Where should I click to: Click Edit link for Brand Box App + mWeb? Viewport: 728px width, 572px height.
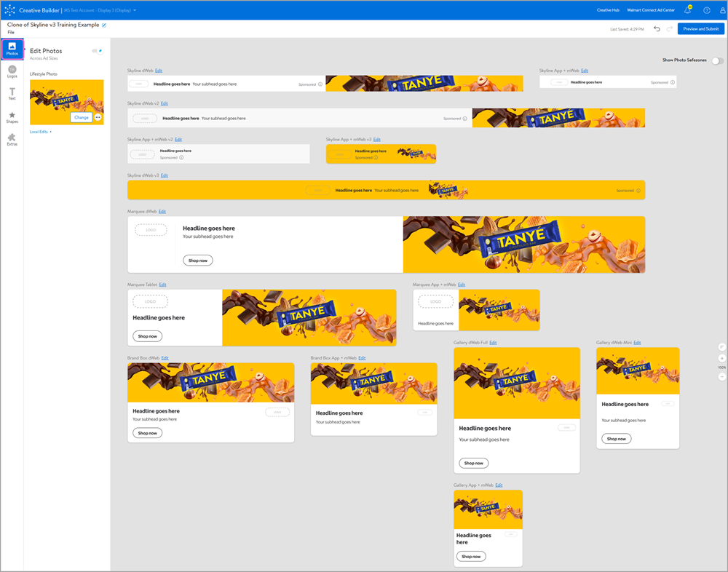[x=362, y=358]
